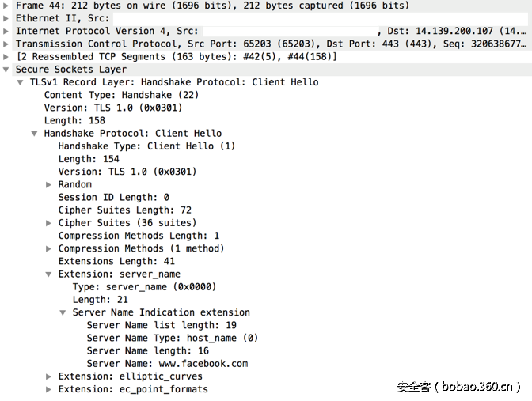Select the Server Name: www.facebook.com field
This screenshot has height=401, width=532.
pyautogui.click(x=167, y=364)
